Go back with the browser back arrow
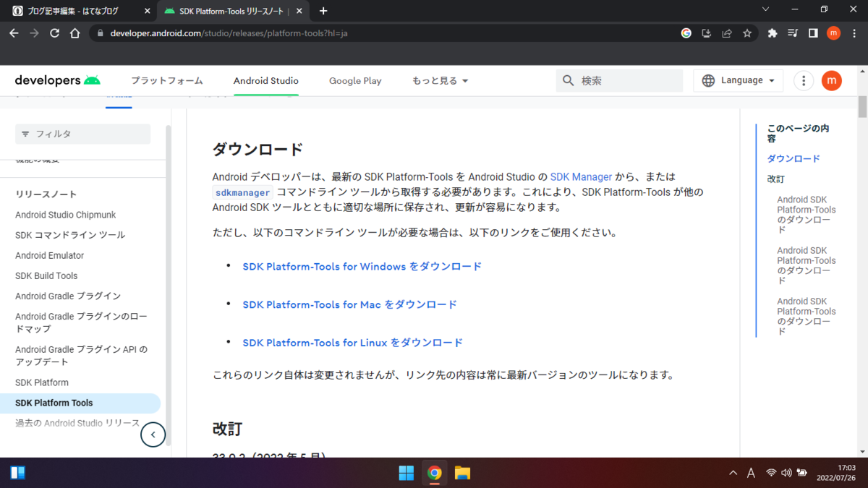The height and width of the screenshot is (488, 868). [14, 33]
